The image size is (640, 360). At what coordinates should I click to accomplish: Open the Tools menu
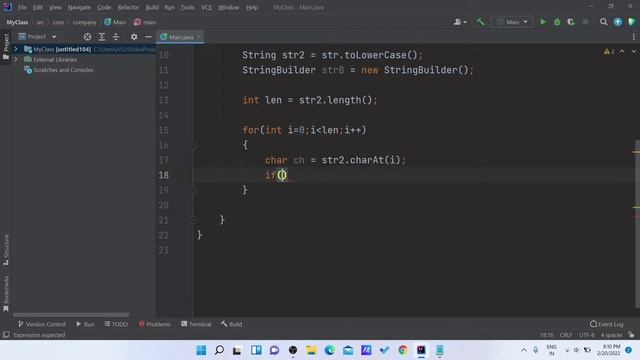point(188,7)
